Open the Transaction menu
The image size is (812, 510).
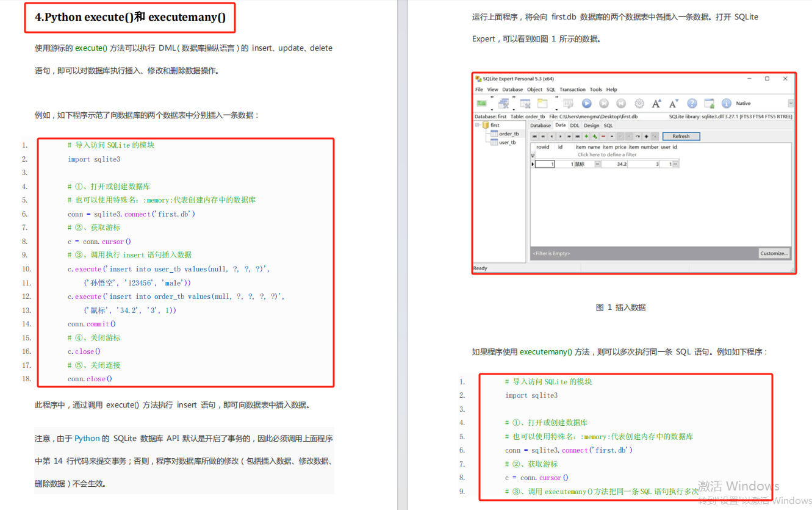coord(573,89)
